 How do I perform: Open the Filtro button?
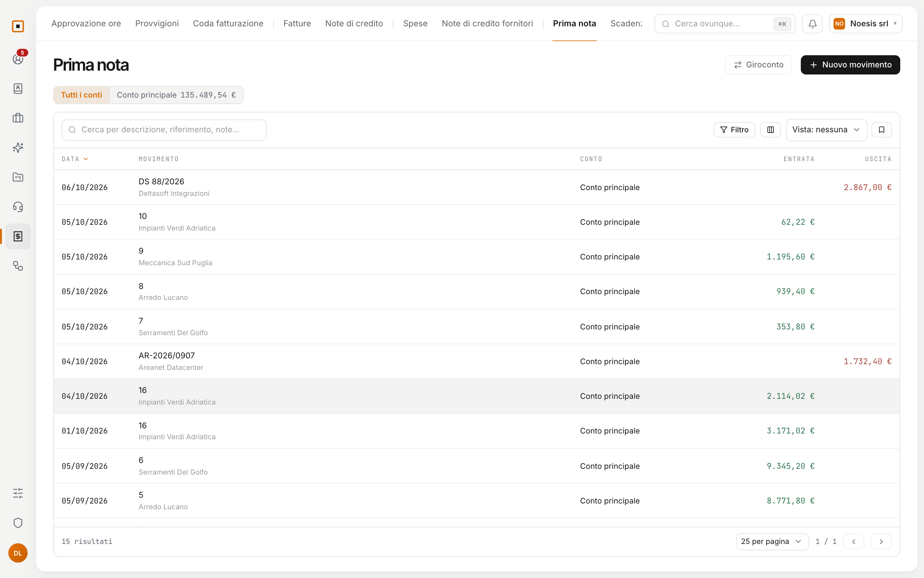pyautogui.click(x=734, y=130)
